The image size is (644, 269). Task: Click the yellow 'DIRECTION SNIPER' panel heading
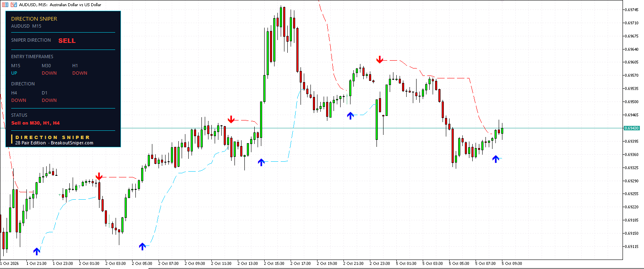pyautogui.click(x=34, y=19)
